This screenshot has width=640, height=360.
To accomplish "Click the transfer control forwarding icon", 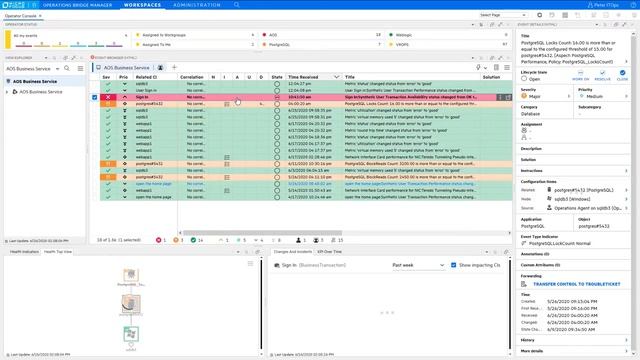I will point(524,284).
